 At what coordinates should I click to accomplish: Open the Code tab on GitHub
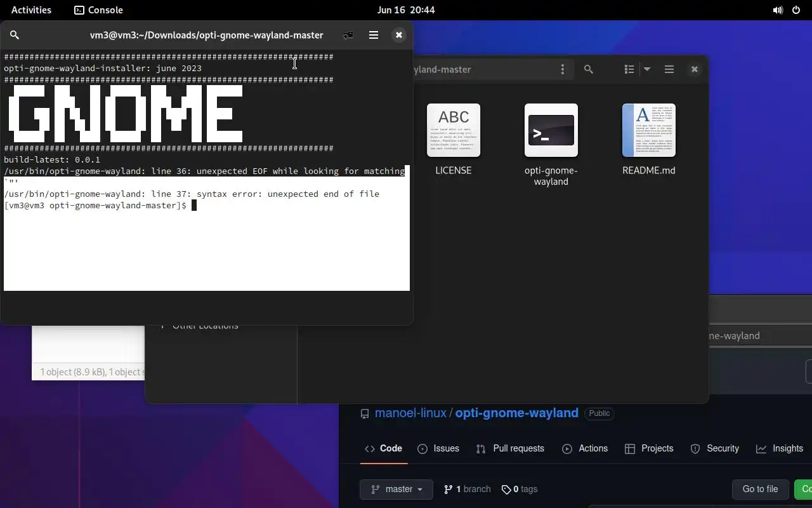tap(384, 448)
